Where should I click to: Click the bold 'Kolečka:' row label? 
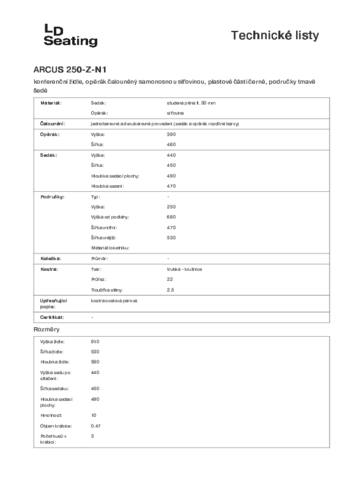[x=51, y=259]
